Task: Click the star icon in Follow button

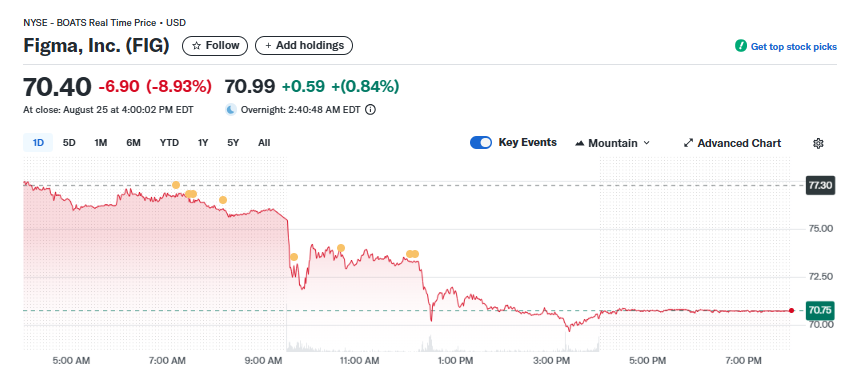Action: tap(196, 46)
